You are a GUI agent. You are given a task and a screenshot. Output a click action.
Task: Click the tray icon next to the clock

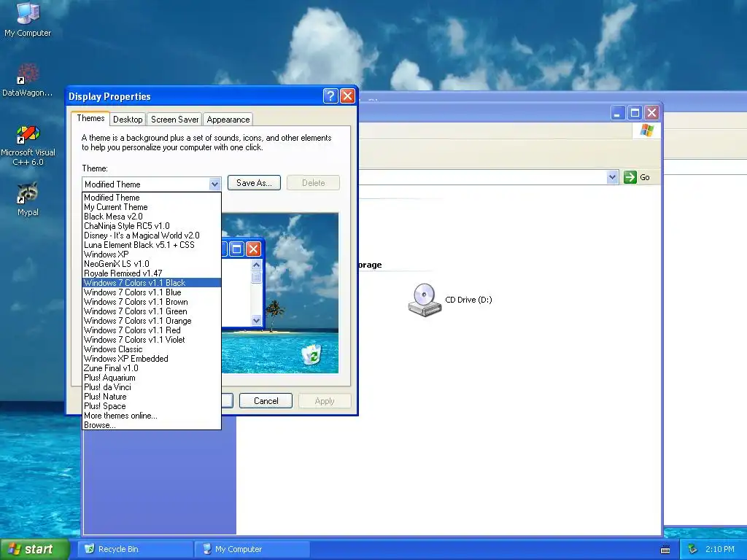coord(693,549)
